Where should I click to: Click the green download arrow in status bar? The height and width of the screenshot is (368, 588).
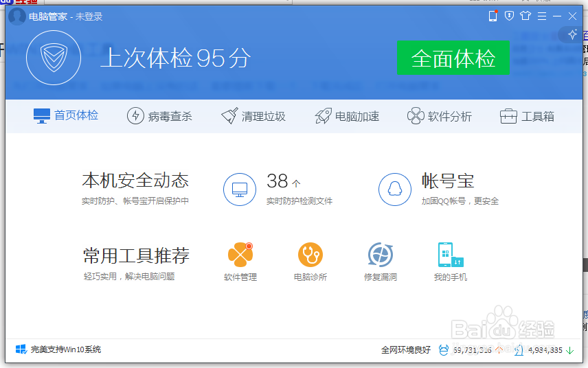tap(570, 350)
